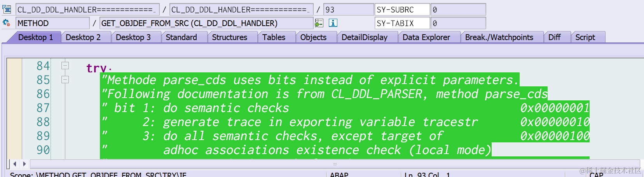
Task: Click the SY-SUBRC variable field
Action: coord(402,9)
